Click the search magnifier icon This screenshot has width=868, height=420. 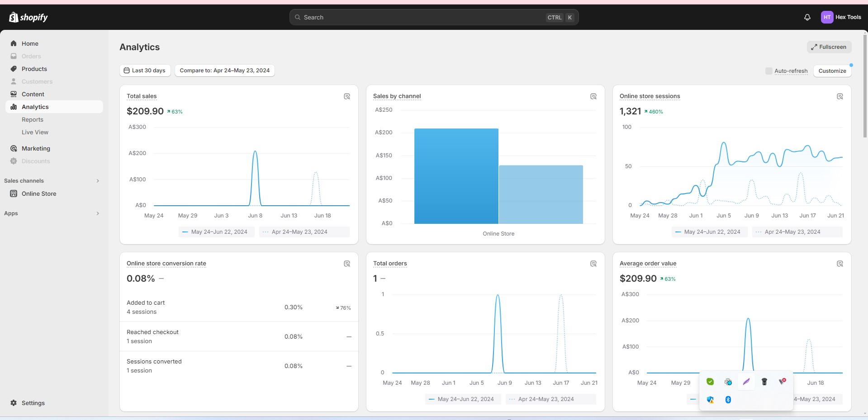[298, 17]
